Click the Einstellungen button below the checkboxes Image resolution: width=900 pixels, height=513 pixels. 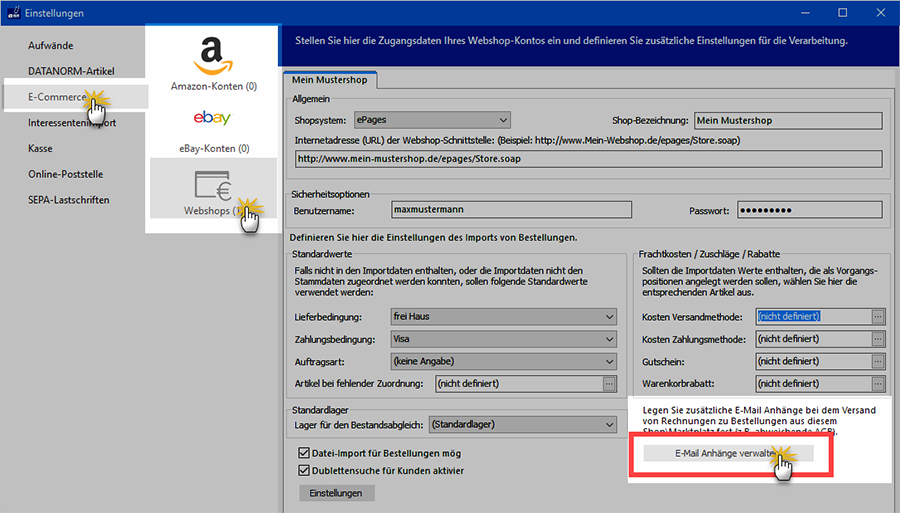pyautogui.click(x=336, y=493)
